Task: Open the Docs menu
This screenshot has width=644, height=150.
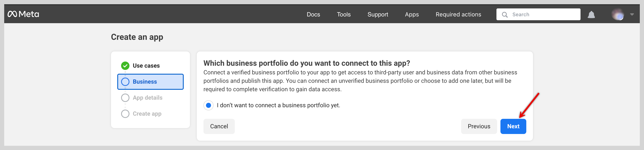Action: [x=313, y=15]
